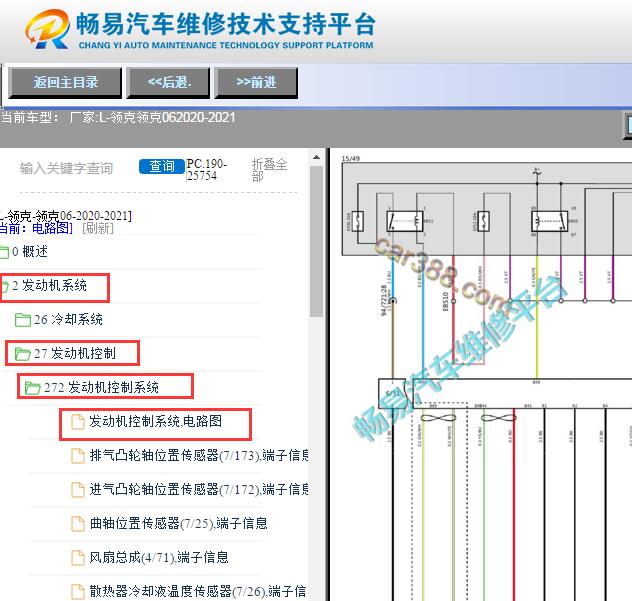
Task: Click 折叠全部 to collapse all
Action: point(269,170)
